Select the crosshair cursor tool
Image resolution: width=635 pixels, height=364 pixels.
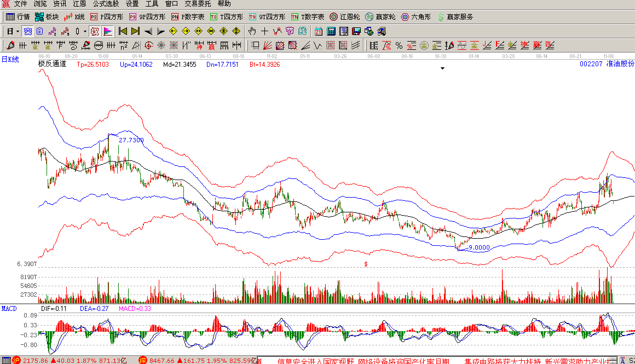[265, 31]
